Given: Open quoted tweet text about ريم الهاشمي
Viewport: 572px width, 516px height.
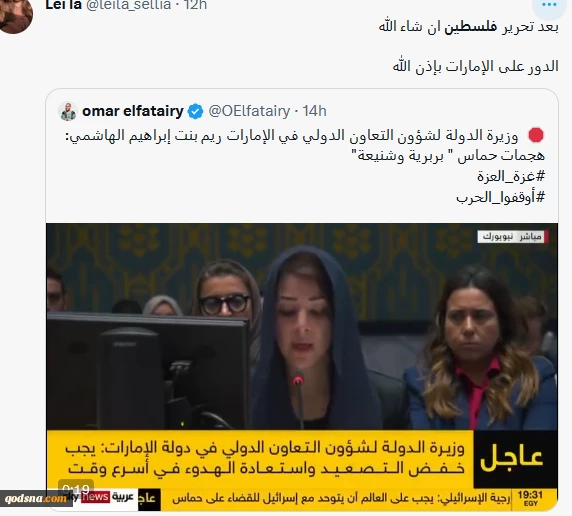Looking at the screenshot, I should point(305,145).
